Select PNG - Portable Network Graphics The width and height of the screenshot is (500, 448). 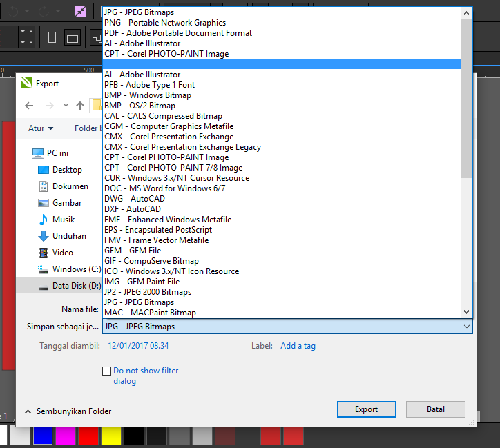[282, 23]
